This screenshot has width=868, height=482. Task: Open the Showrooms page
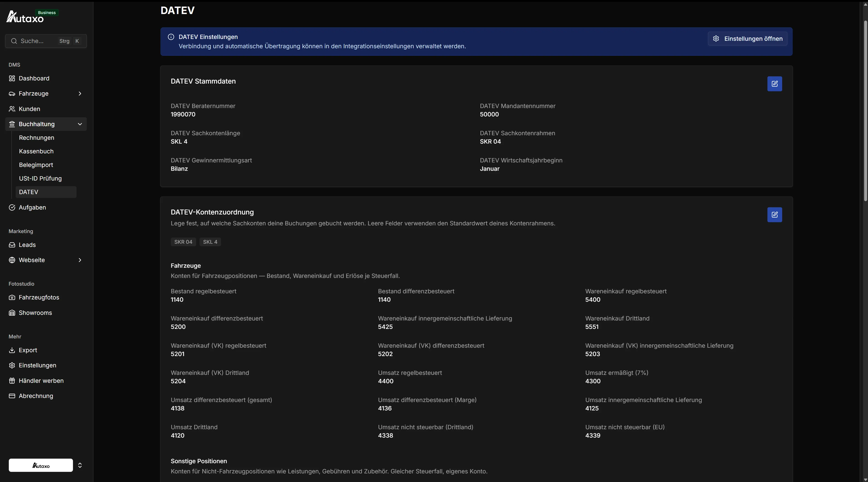[x=46, y=313]
